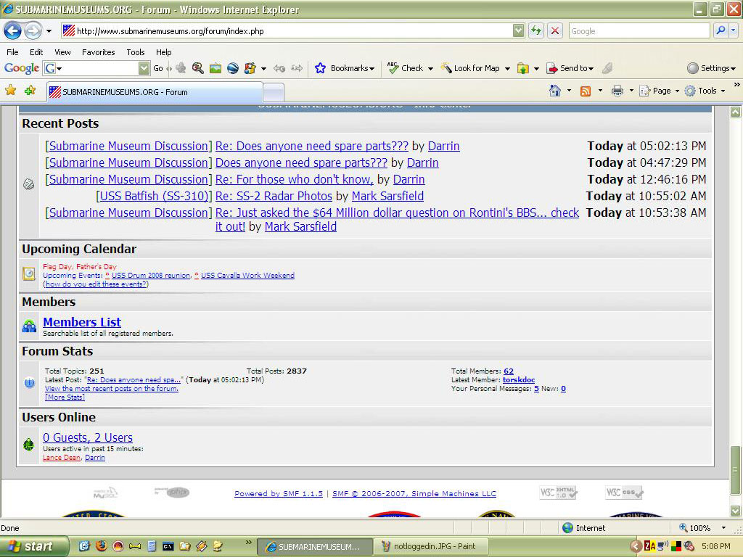The height and width of the screenshot is (560, 743).
Task: Open the Tools menu in menu bar
Action: pos(135,52)
